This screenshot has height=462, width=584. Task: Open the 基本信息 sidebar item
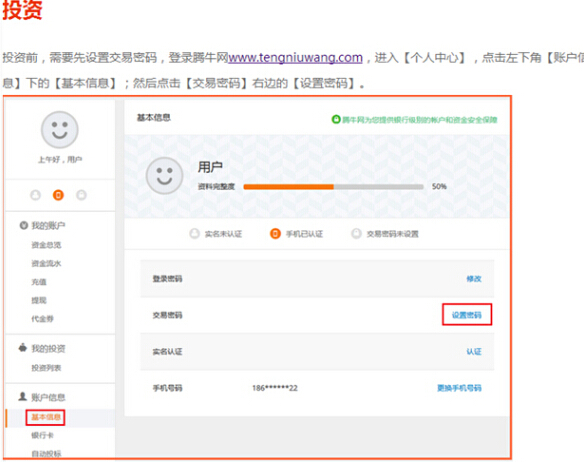click(x=46, y=417)
